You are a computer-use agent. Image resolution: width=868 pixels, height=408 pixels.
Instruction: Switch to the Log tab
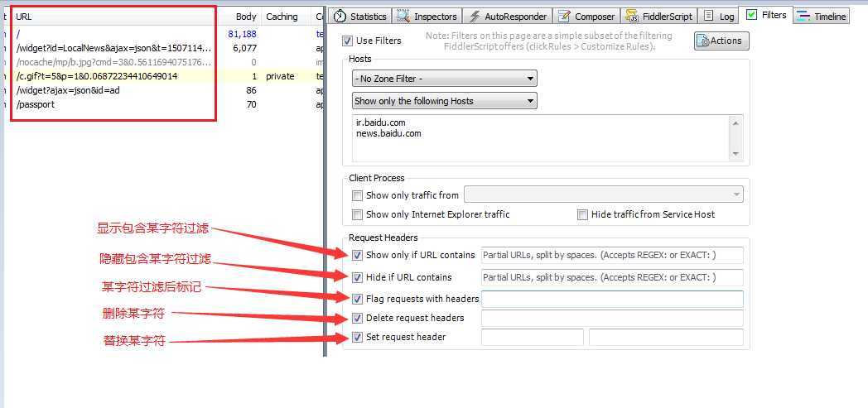(719, 17)
